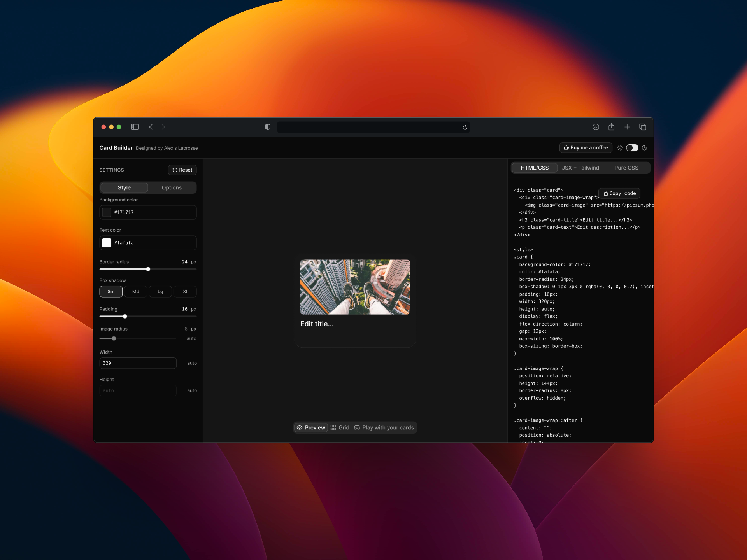Show the tab overview icon
Image resolution: width=747 pixels, height=560 pixels.
click(x=643, y=127)
